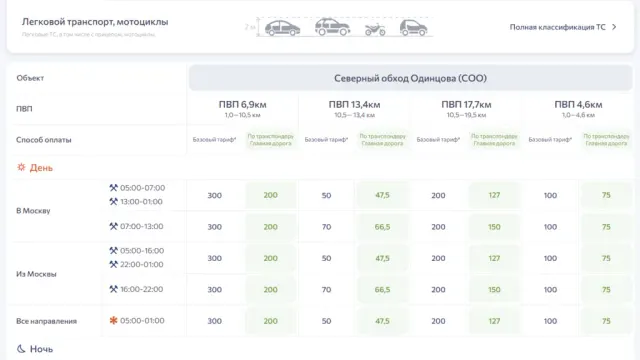Click the SUV car icon
The image size is (640, 360).
pyautogui.click(x=333, y=27)
